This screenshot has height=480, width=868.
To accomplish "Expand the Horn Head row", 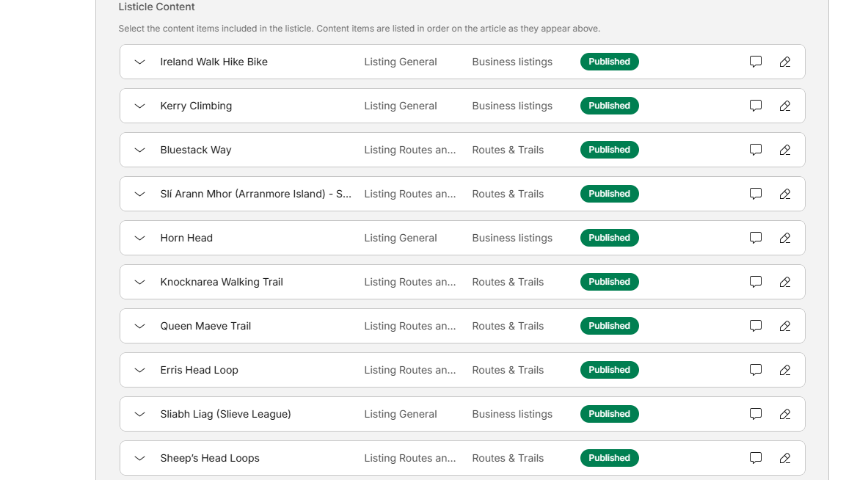I will pyautogui.click(x=140, y=238).
